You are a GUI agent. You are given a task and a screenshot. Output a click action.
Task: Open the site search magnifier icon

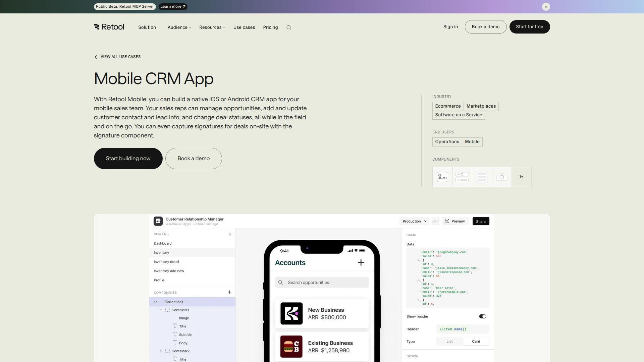[289, 27]
